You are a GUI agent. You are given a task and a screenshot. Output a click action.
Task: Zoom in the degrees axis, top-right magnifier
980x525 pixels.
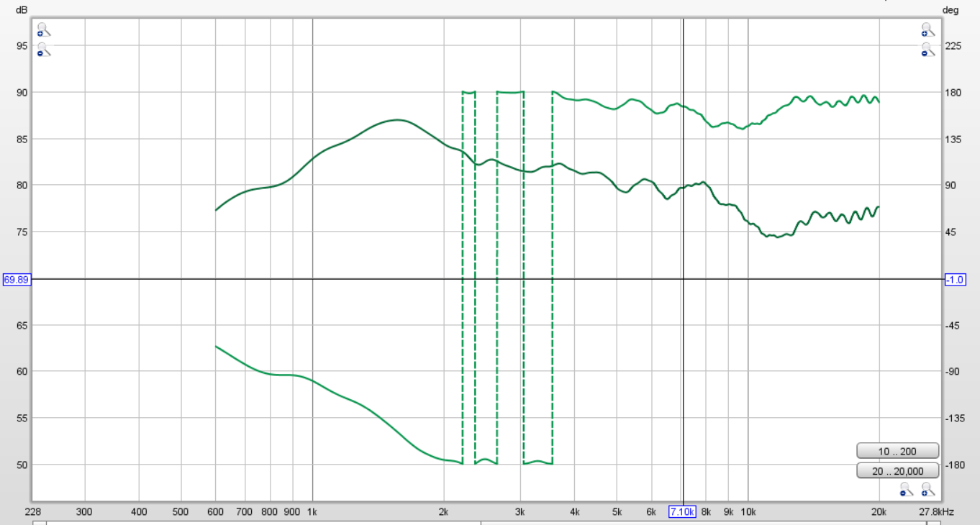[x=928, y=29]
